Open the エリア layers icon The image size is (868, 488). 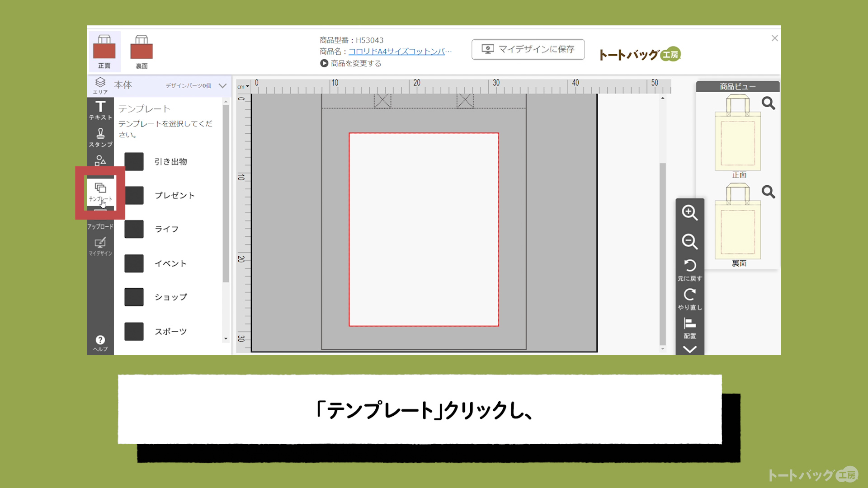[x=100, y=85]
